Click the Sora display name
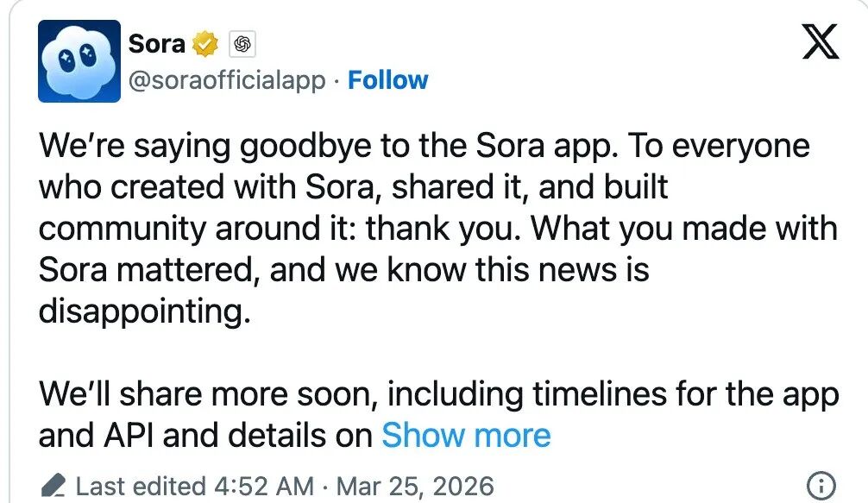Screen dimensions: 868x503 click(156, 42)
